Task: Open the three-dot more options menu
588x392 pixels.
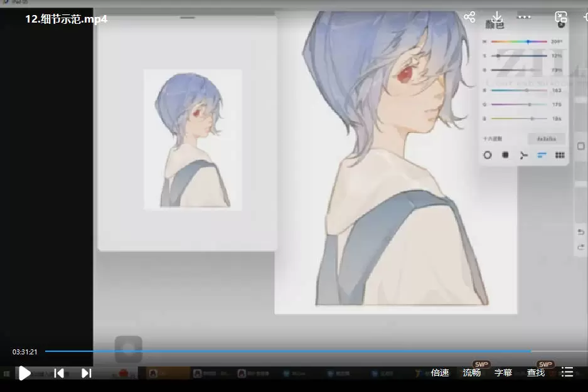Action: pyautogui.click(x=524, y=17)
